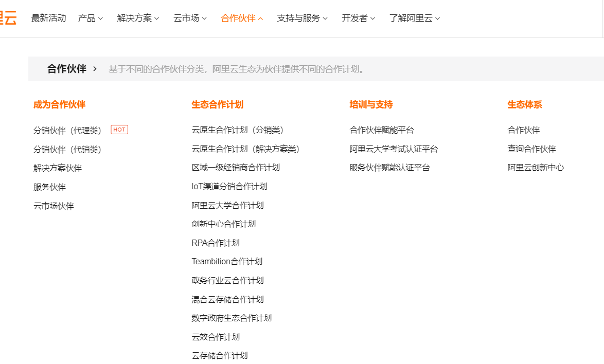Open 阿里云大学考试认证平台
604x364 pixels.
pyautogui.click(x=394, y=149)
